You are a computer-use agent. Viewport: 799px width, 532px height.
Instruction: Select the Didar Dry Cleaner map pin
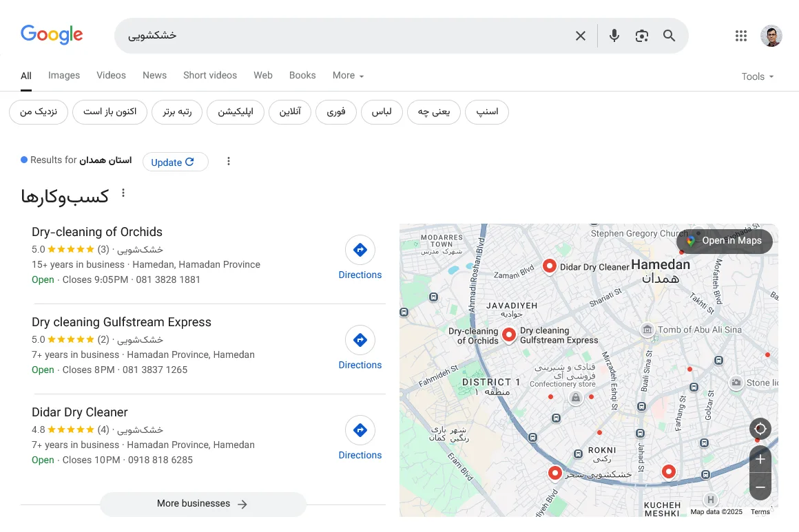pos(550,266)
